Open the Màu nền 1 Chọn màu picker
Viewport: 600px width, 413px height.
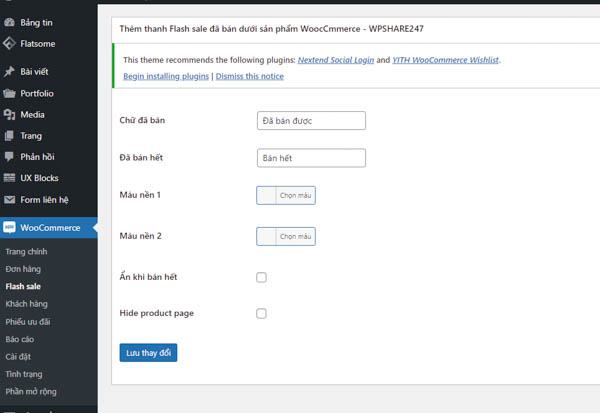coord(296,195)
